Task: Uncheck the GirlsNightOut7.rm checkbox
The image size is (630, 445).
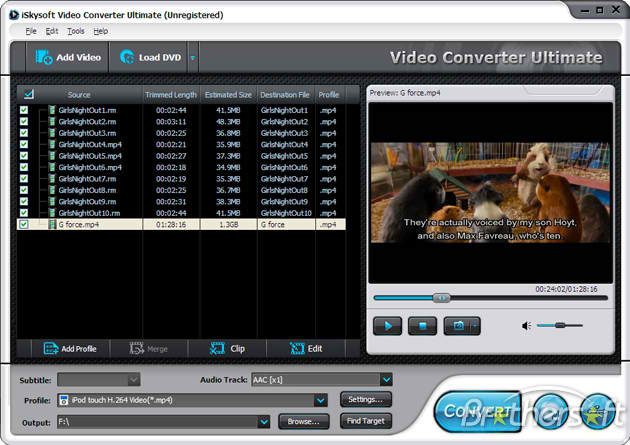Action: tap(24, 178)
